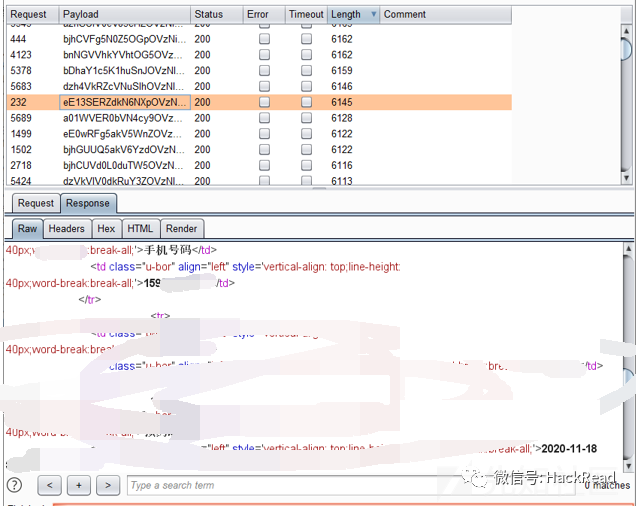The image size is (636, 506).
Task: Click the plus search options button
Action: [79, 485]
